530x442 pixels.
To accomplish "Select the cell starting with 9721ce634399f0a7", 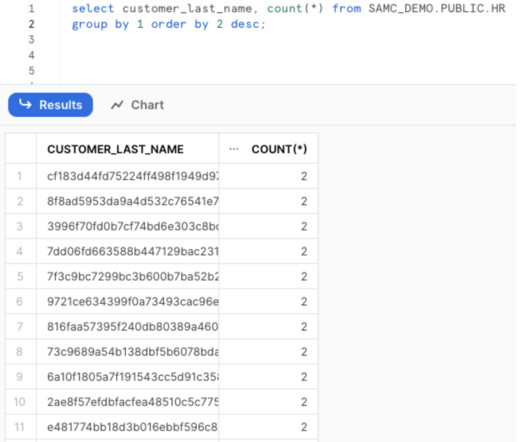I will tap(127, 301).
